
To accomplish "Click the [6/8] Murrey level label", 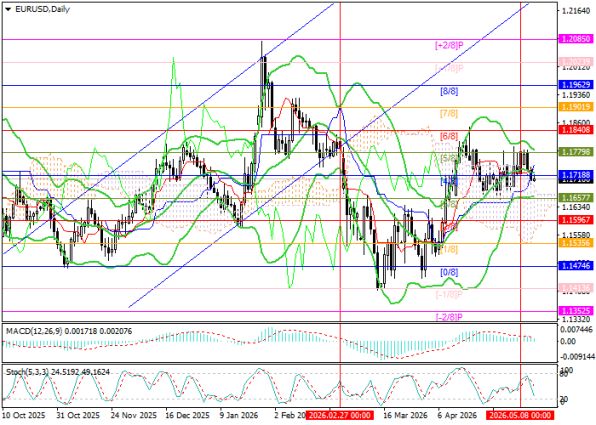I will 449,136.
